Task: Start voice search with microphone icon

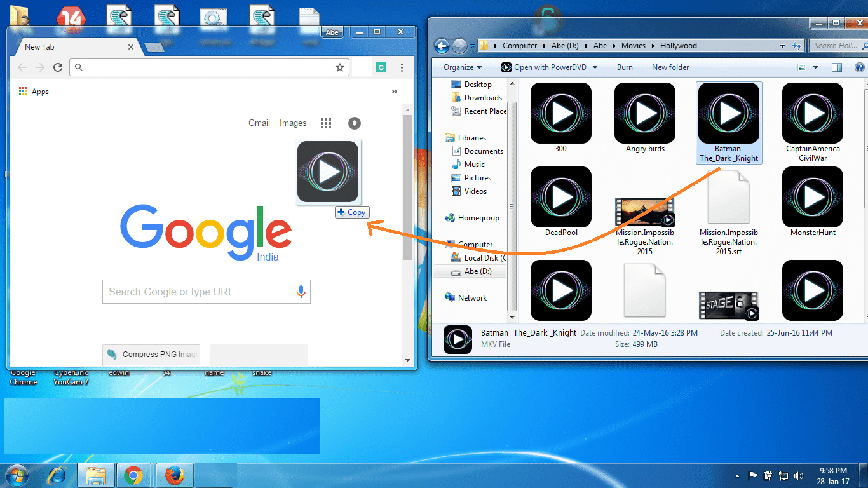Action: coord(301,292)
